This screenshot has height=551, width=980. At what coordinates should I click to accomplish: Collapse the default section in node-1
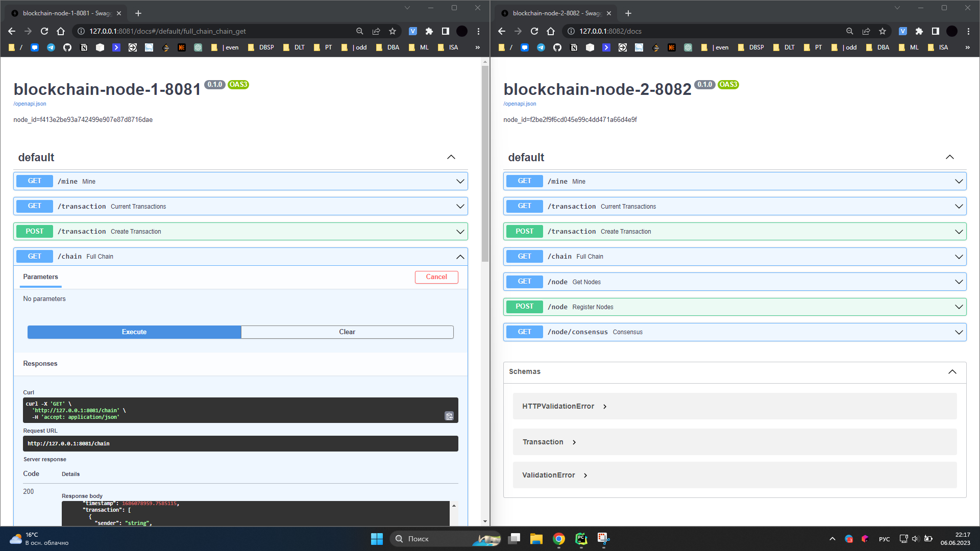[451, 157]
